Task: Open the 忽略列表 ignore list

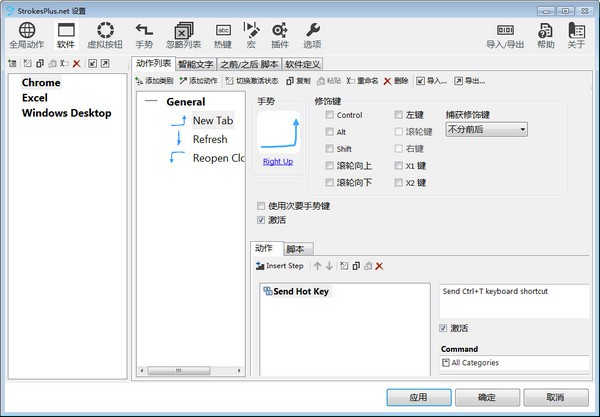Action: (182, 36)
